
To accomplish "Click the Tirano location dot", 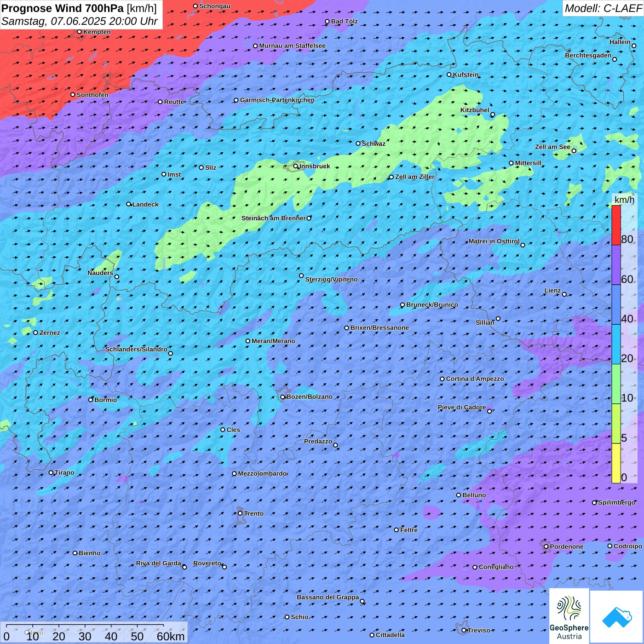I will click(x=51, y=472).
